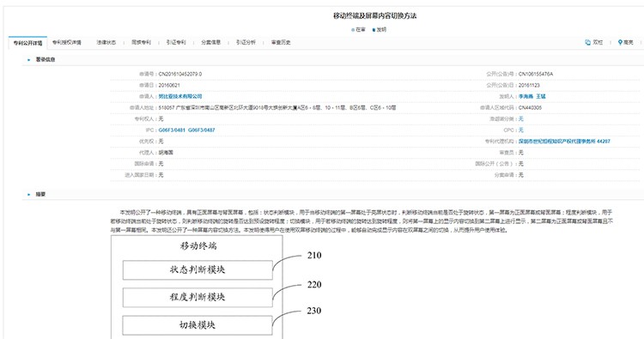Open the 专利公开详情 tab
The height and width of the screenshot is (339, 644).
(x=27, y=43)
